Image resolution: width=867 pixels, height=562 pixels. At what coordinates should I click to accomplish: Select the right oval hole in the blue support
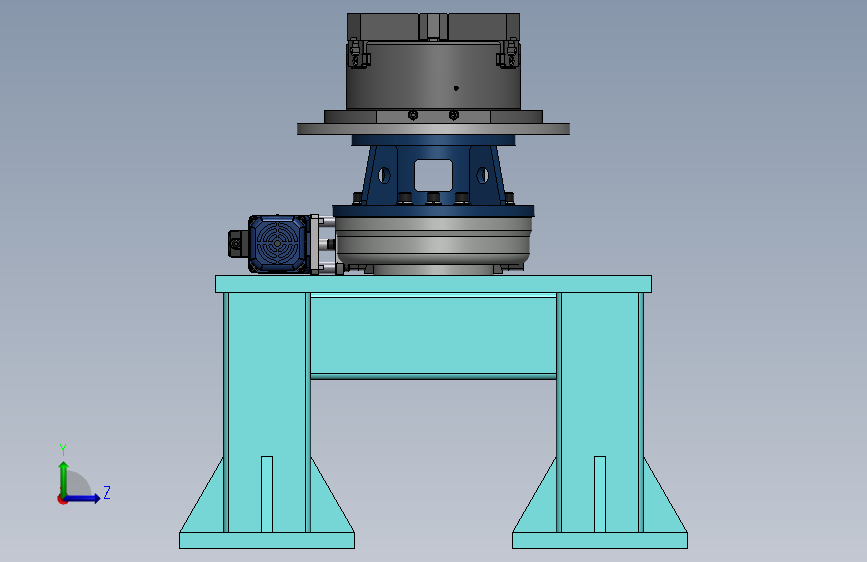click(x=482, y=176)
